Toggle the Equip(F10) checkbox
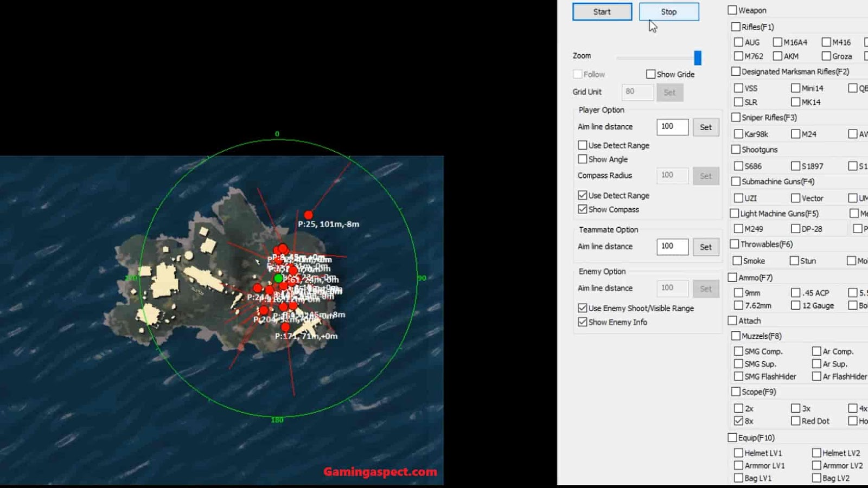The height and width of the screenshot is (488, 868). [732, 438]
